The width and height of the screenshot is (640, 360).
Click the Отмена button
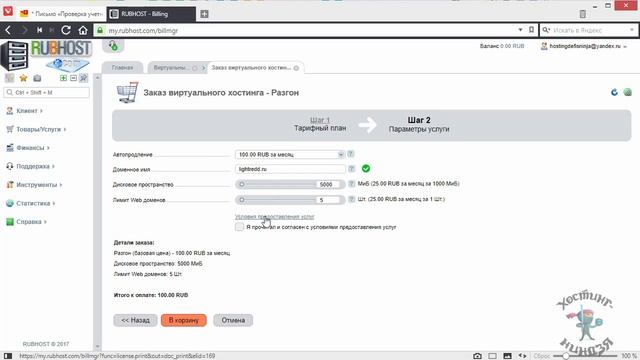(x=233, y=320)
